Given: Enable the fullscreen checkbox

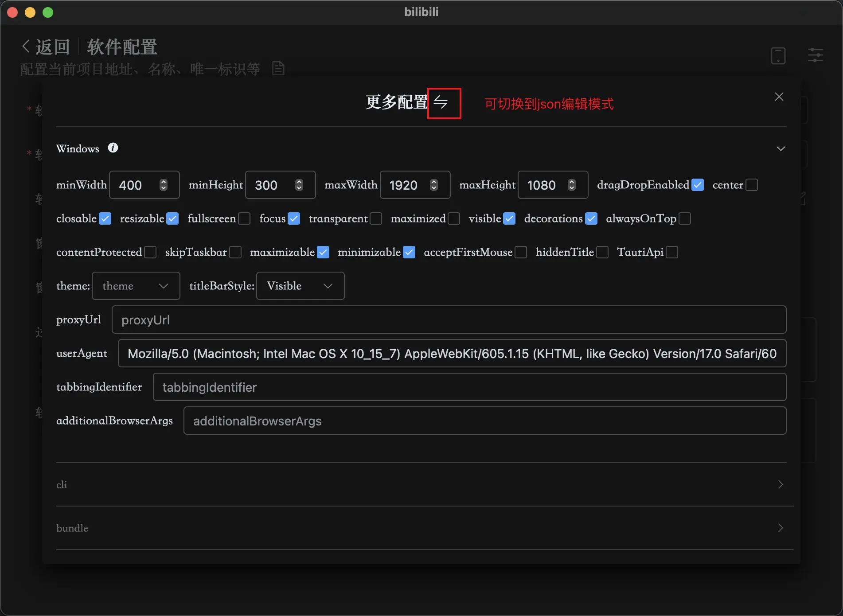Looking at the screenshot, I should (244, 219).
